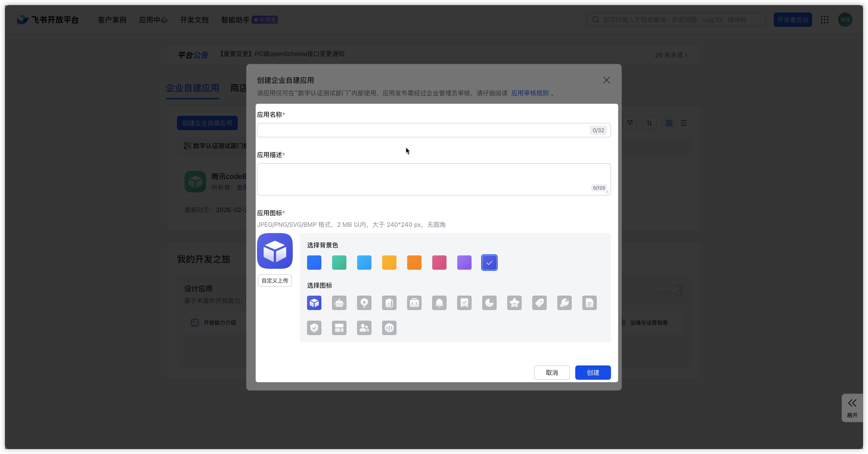Select the bell notification app icon

(x=439, y=303)
